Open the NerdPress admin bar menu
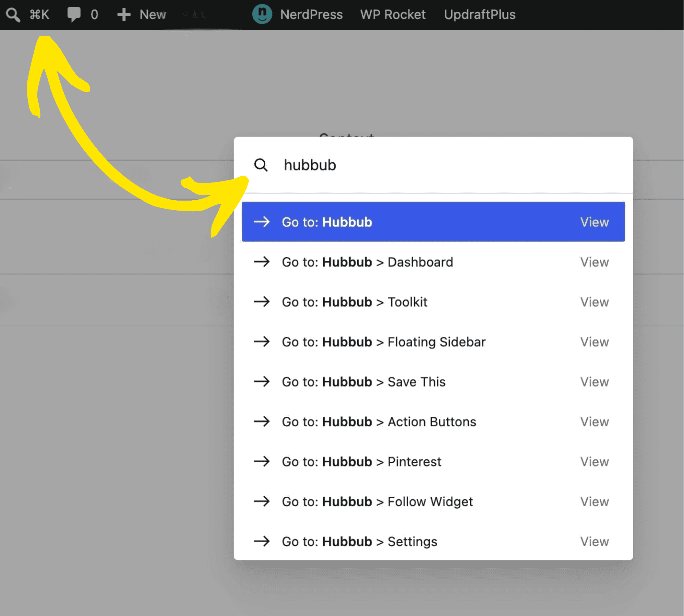684x616 pixels. click(x=311, y=15)
